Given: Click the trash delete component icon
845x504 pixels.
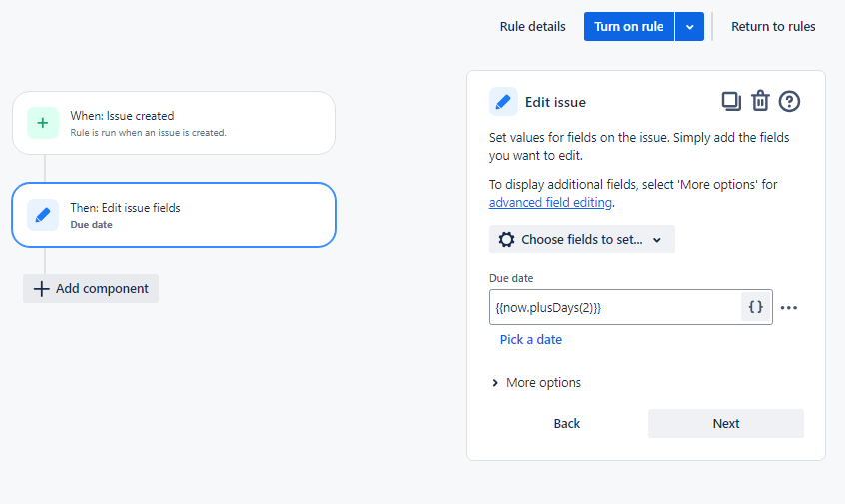Looking at the screenshot, I should point(760,101).
